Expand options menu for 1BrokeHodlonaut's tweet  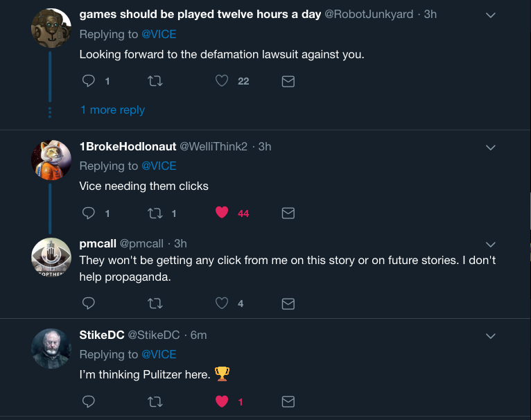pos(490,147)
